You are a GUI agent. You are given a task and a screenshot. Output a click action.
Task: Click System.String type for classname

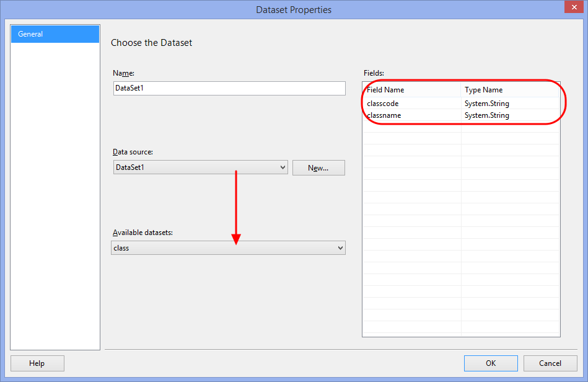click(487, 115)
